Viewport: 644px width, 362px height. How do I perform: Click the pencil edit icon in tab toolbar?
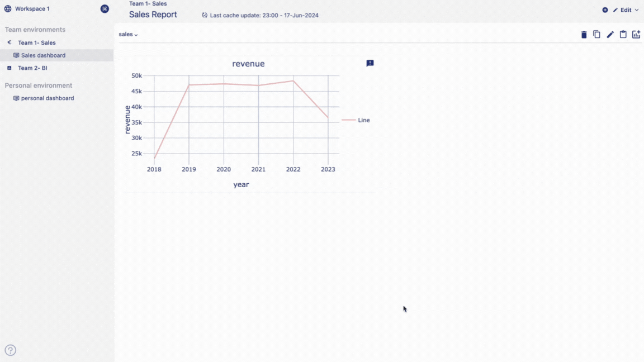coord(610,35)
